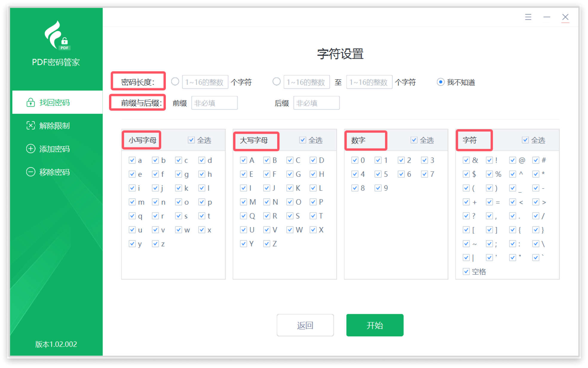Toggle 全选 for 数字
Image resolution: width=588 pixels, height=368 pixels.
pyautogui.click(x=414, y=140)
